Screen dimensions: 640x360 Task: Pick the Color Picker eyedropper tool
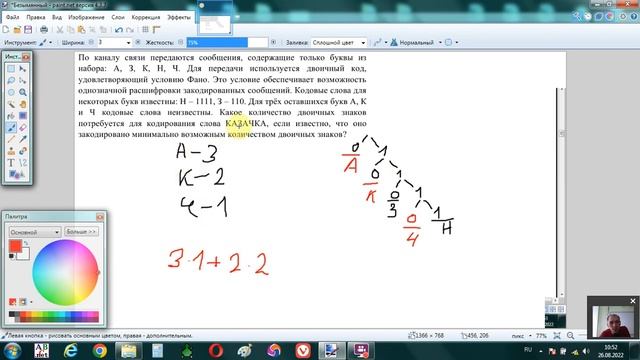(23, 140)
